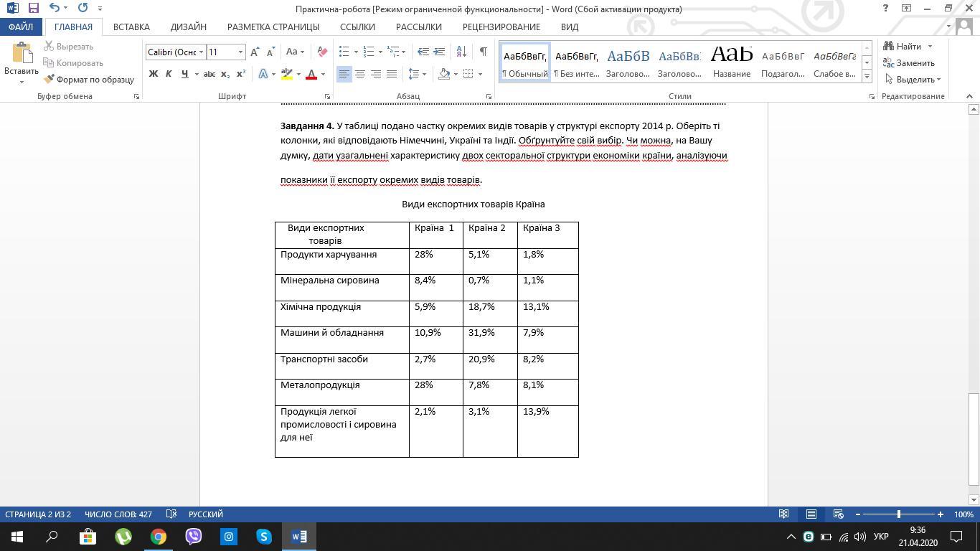Screen dimensions: 980x551
Task: Expand the Styles gallery
Action: (x=867, y=76)
